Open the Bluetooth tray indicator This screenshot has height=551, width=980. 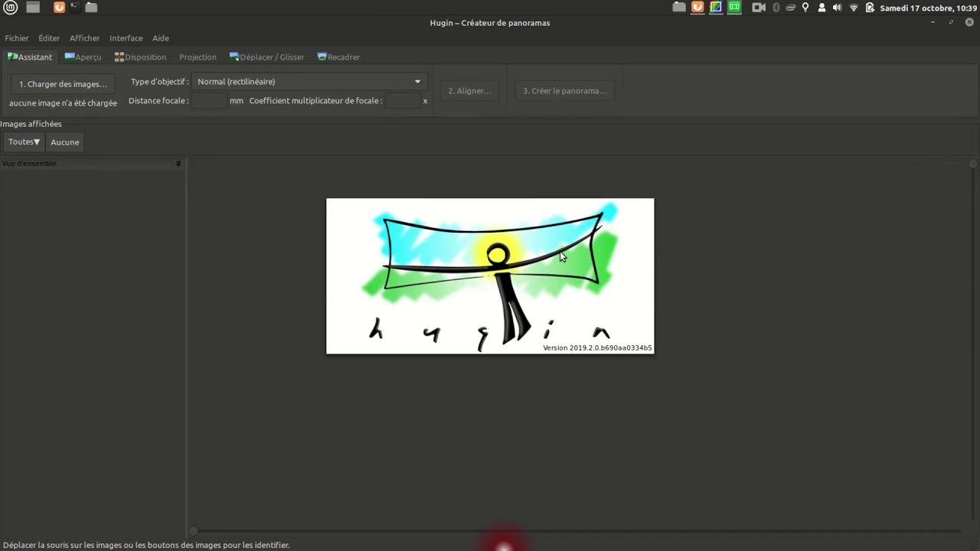click(776, 8)
